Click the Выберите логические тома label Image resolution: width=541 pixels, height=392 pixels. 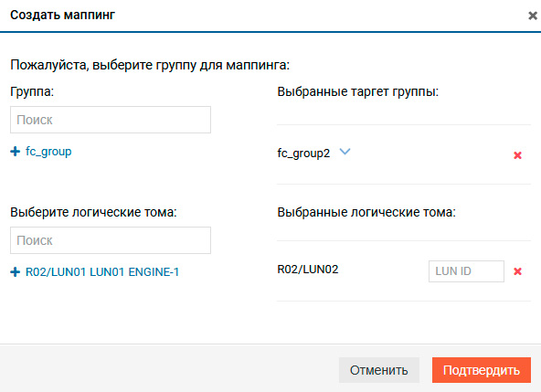tap(93, 212)
